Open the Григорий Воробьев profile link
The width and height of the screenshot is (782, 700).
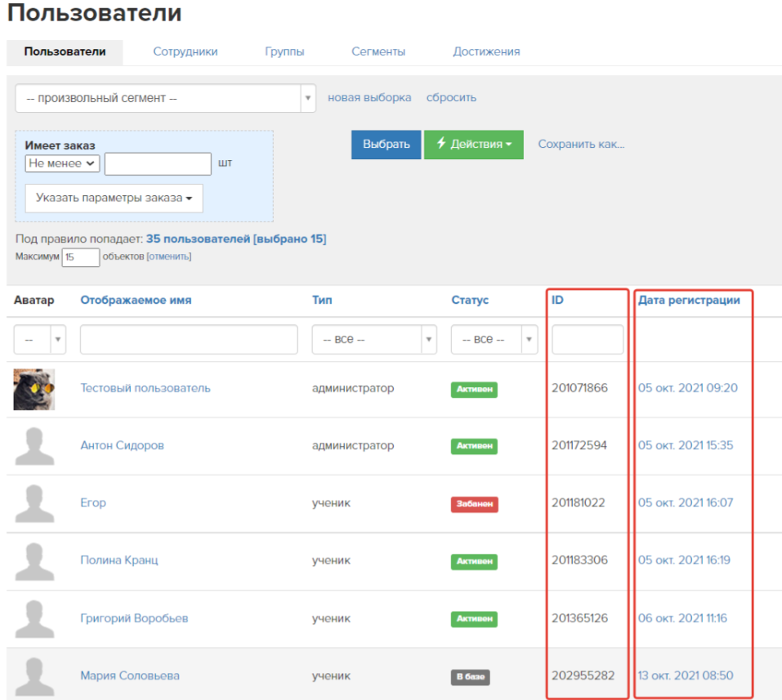point(134,619)
